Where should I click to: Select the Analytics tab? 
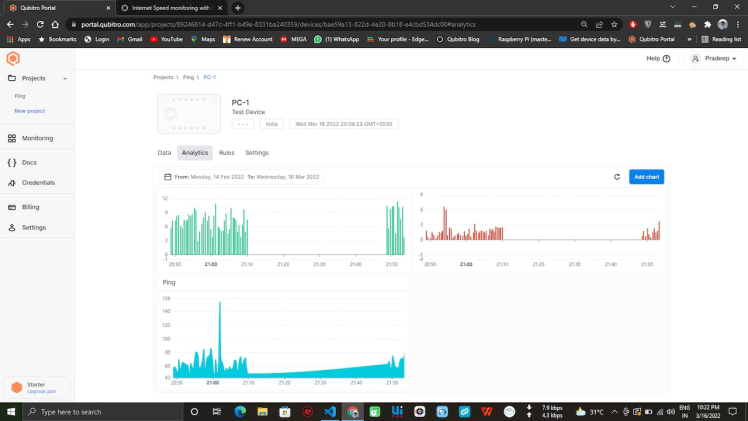(195, 153)
